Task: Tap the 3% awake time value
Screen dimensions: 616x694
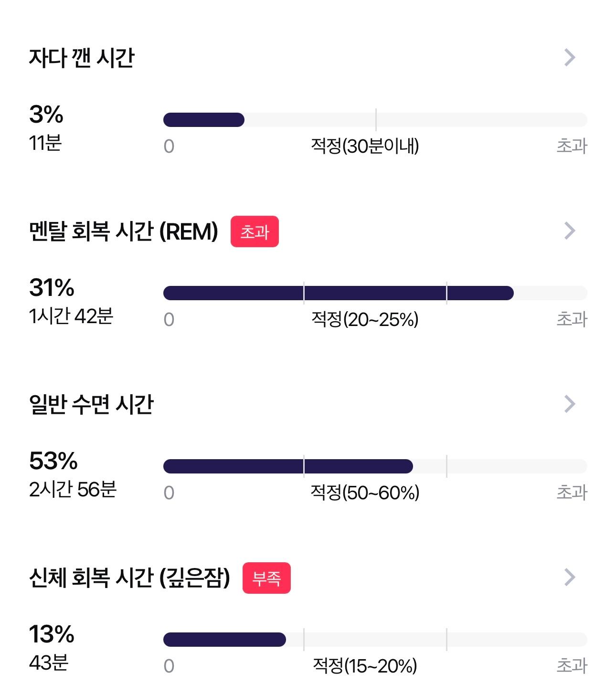Action: (x=46, y=115)
